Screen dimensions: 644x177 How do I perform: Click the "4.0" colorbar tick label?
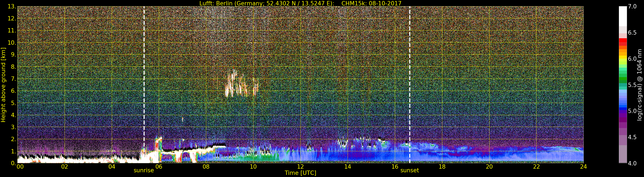pyautogui.click(x=632, y=163)
